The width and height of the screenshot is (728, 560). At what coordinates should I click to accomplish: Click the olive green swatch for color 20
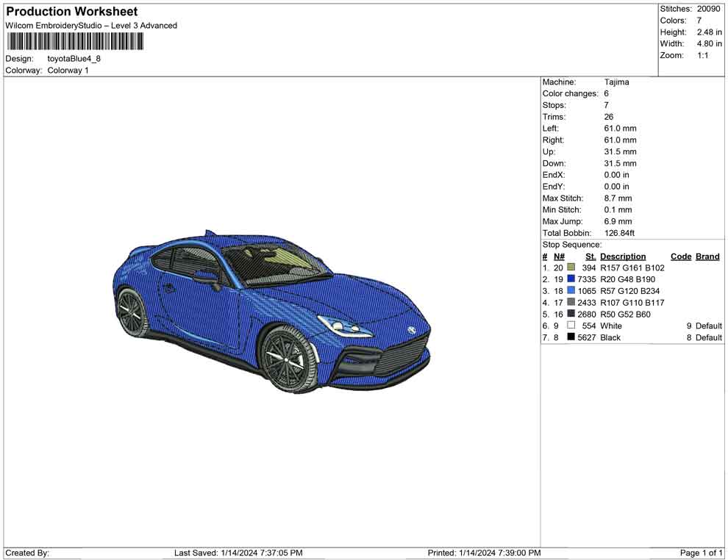571,268
